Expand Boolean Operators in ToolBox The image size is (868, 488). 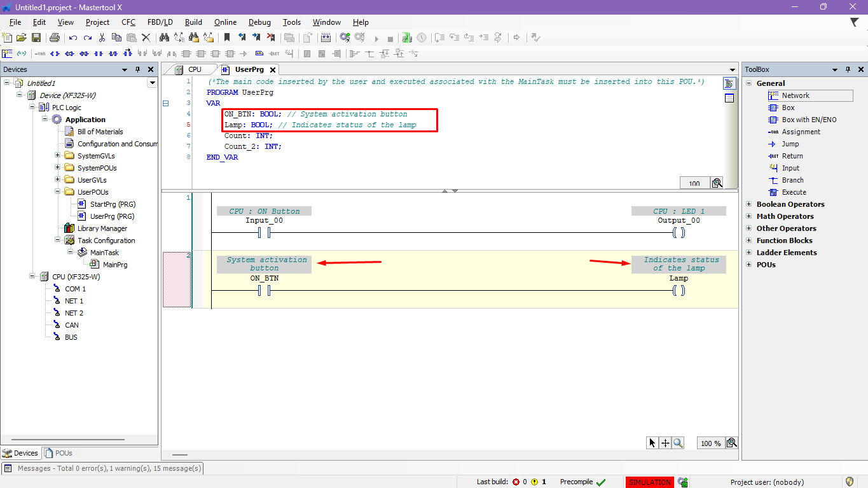[x=749, y=204]
